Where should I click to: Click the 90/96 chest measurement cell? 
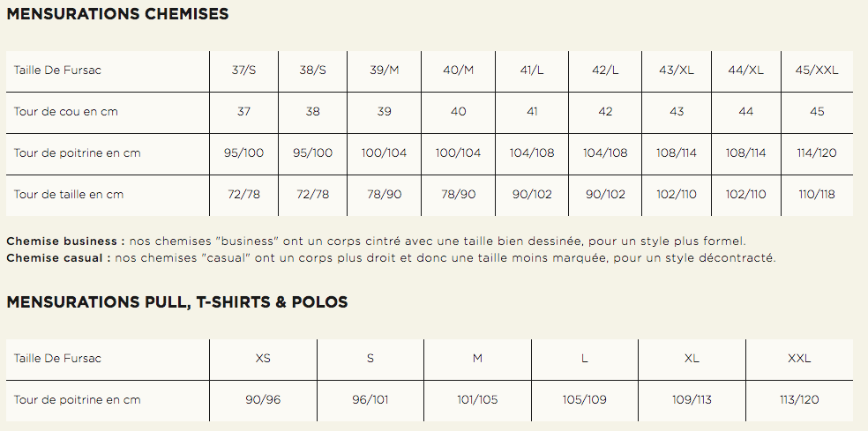[263, 400]
